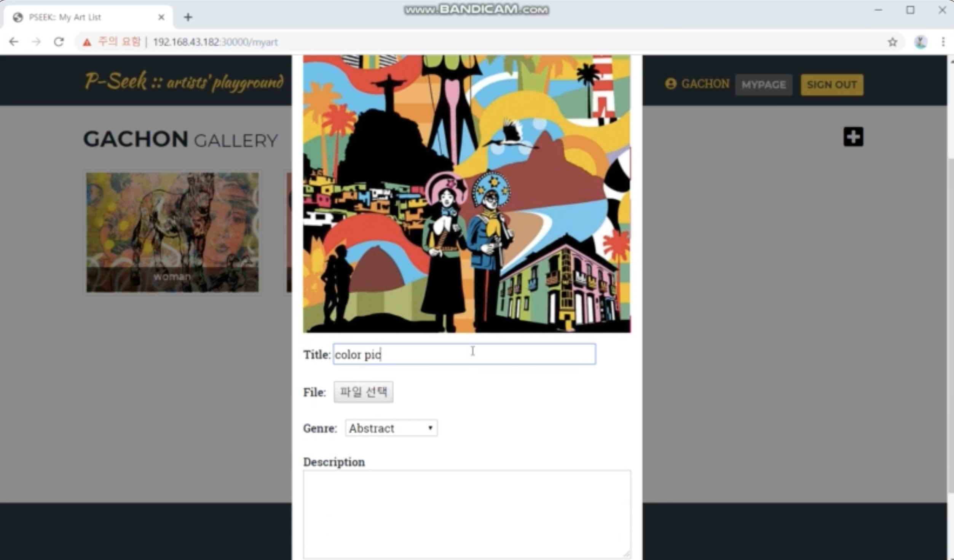Open MYPAGE from the header
The height and width of the screenshot is (560, 954).
click(x=764, y=84)
